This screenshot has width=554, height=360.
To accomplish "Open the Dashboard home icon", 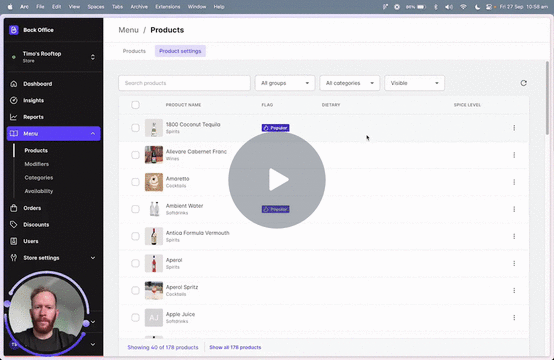I will 14,84.
